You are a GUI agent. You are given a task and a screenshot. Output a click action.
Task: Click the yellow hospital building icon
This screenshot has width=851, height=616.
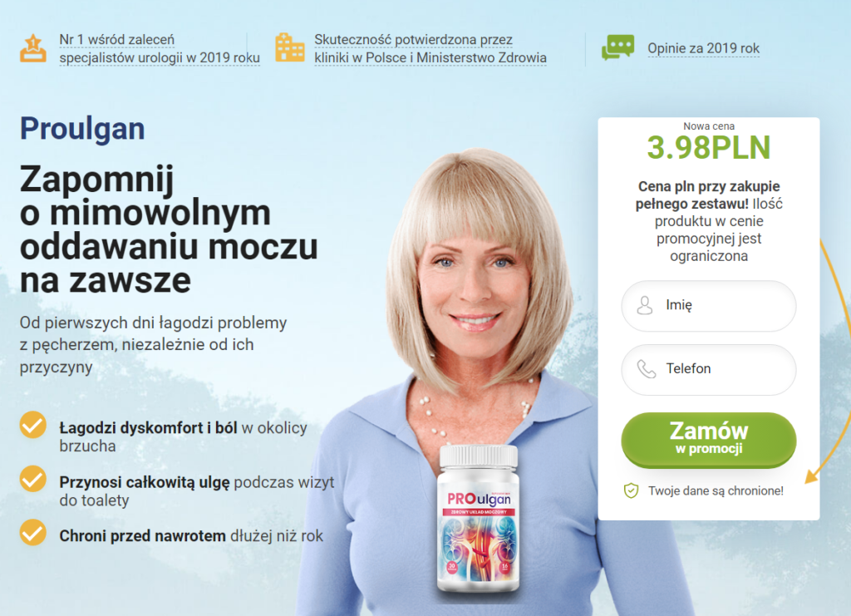290,47
